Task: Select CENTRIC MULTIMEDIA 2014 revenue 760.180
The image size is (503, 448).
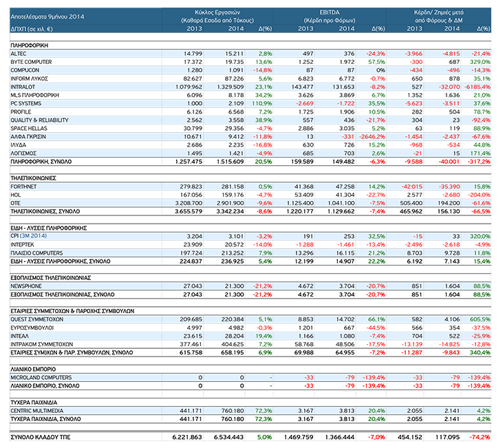Action: tap(233, 411)
